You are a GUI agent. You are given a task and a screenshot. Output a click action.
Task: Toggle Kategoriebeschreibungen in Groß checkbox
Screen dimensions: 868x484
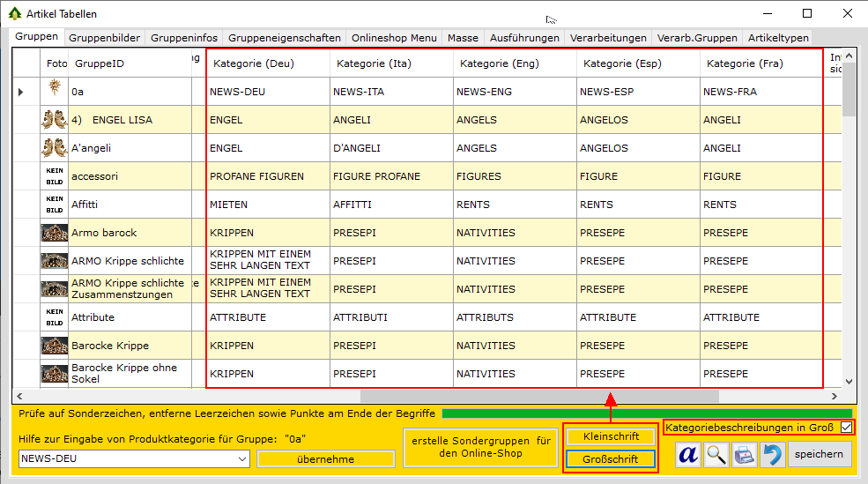tap(846, 428)
